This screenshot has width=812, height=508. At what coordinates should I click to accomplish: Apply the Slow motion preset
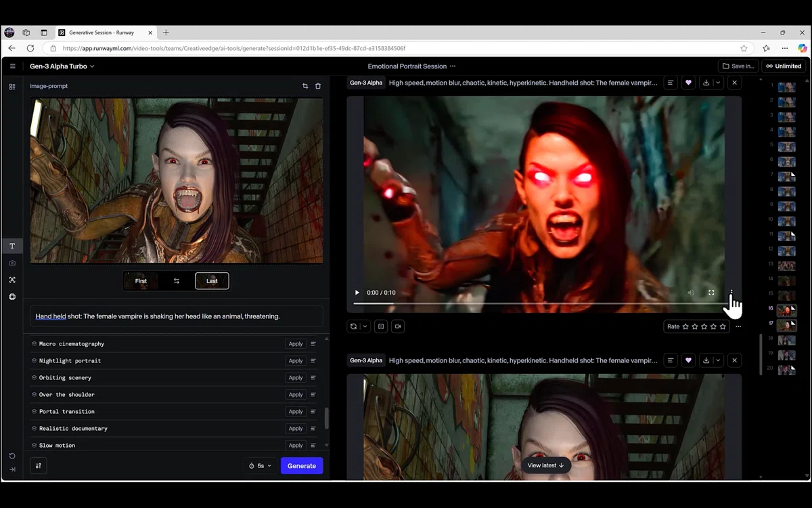(x=296, y=446)
